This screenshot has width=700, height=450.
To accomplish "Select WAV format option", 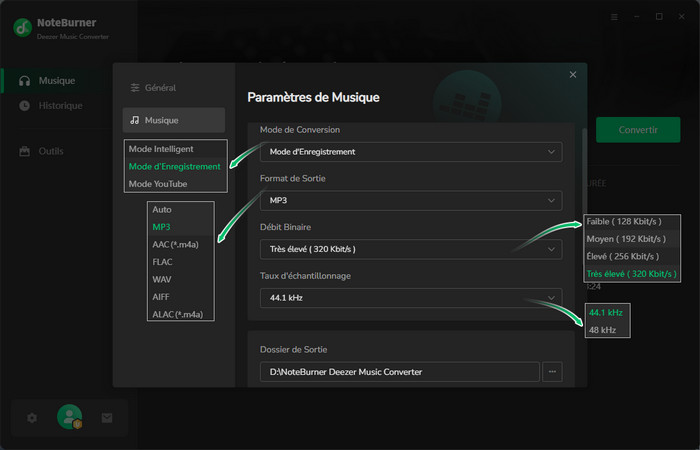I will (181, 279).
